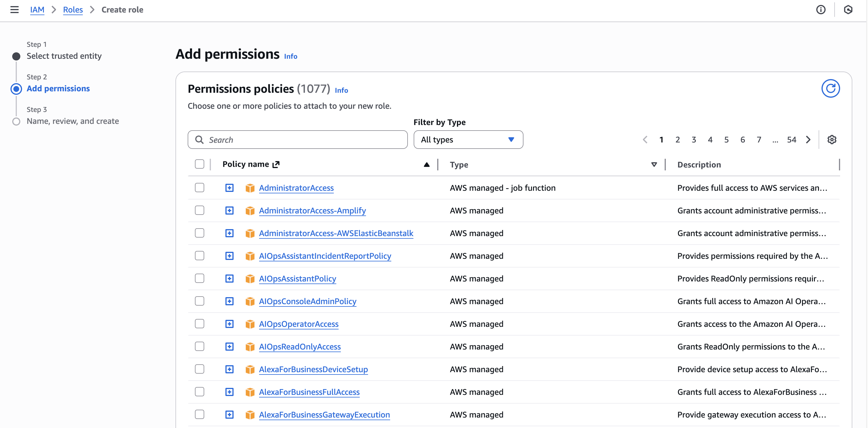Navigate to Roles breadcrumb
The width and height of the screenshot is (868, 428).
tap(73, 10)
